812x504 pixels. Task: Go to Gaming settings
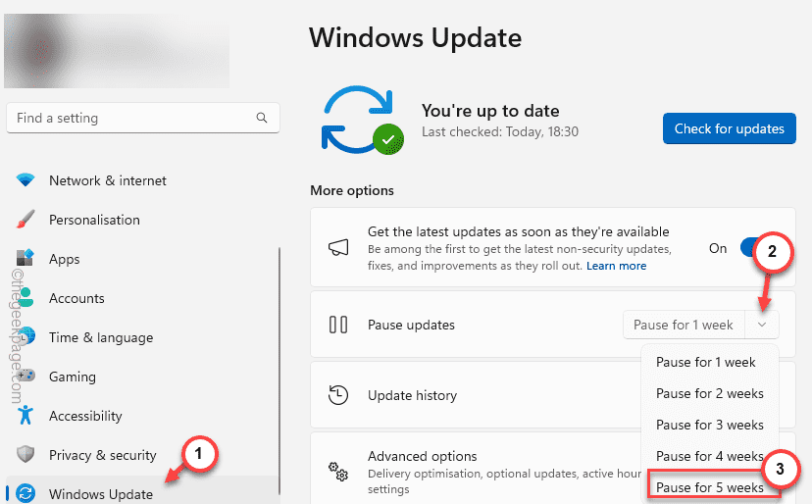tap(142, 377)
